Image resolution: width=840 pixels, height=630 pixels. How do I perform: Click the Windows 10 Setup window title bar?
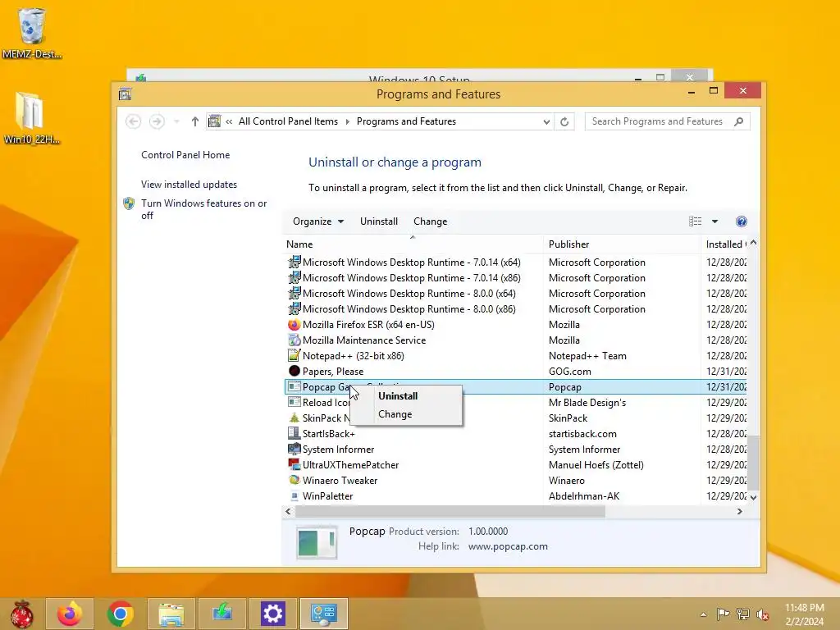coord(419,76)
